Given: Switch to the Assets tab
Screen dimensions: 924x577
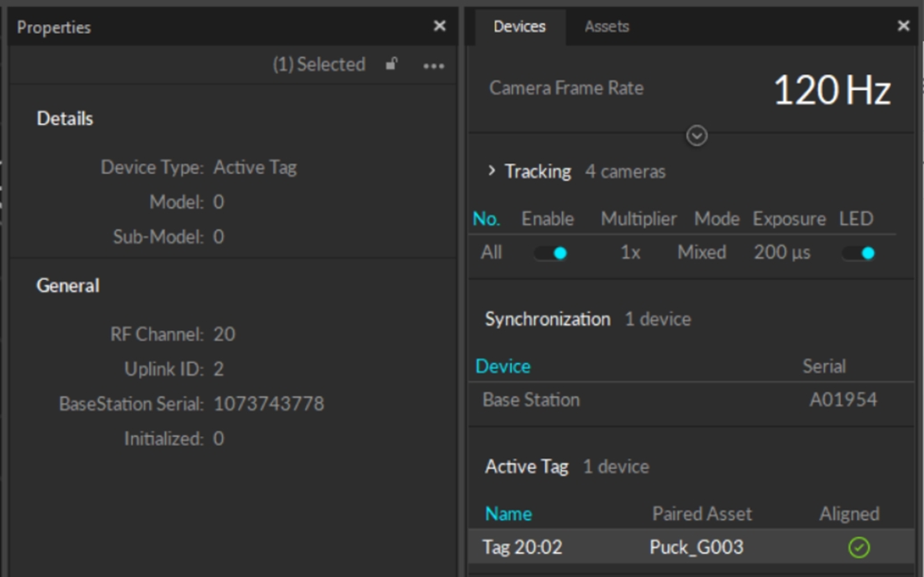Looking at the screenshot, I should 606,27.
